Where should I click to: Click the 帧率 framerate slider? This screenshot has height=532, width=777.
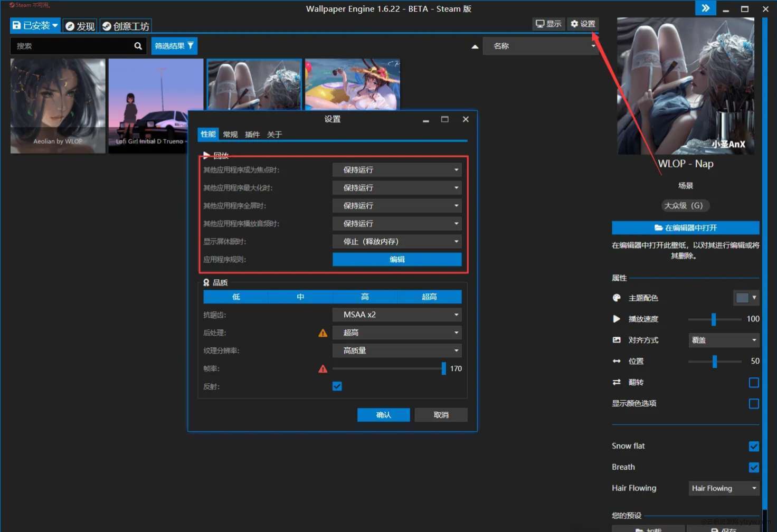tap(390, 368)
